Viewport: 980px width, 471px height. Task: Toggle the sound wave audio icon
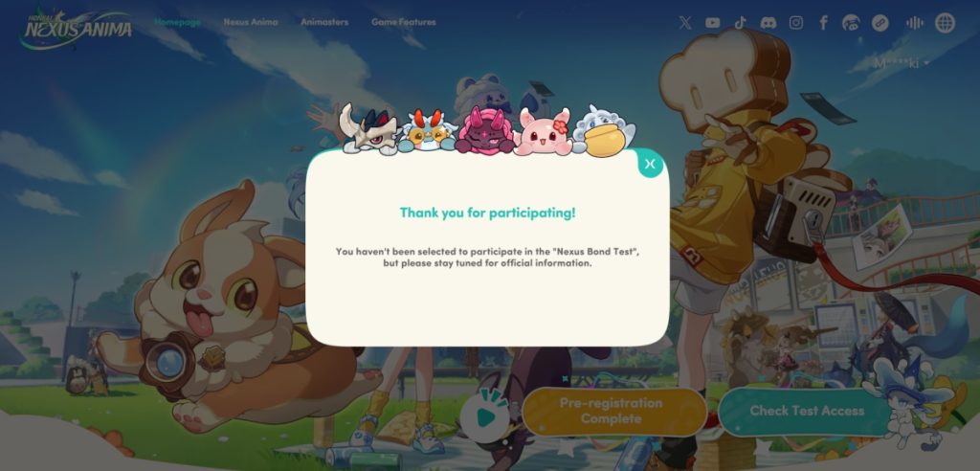[914, 23]
